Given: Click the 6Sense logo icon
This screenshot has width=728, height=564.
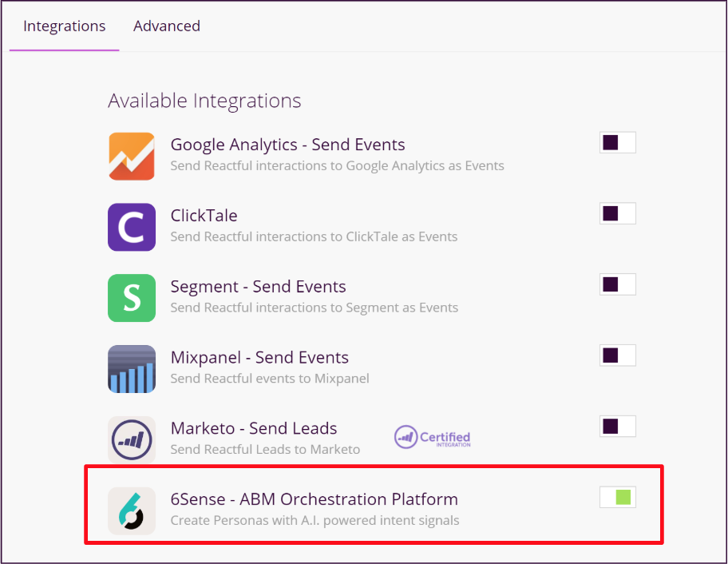Looking at the screenshot, I should pyautogui.click(x=132, y=510).
